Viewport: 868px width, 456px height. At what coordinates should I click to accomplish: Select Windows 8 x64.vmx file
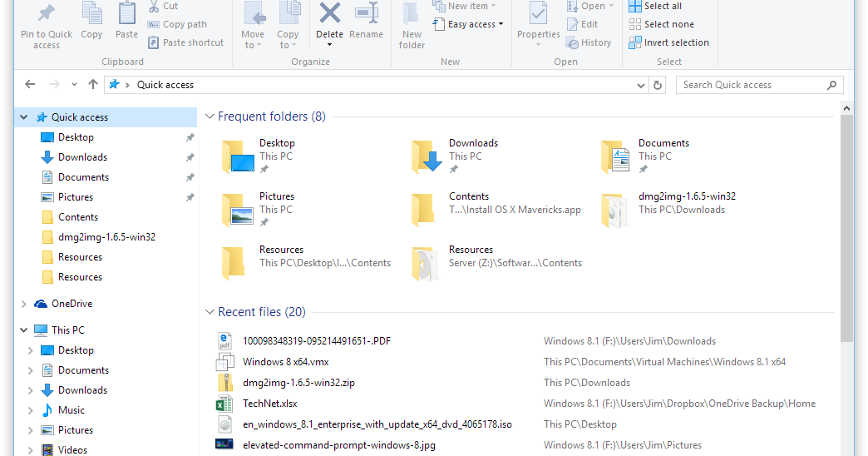click(x=286, y=362)
